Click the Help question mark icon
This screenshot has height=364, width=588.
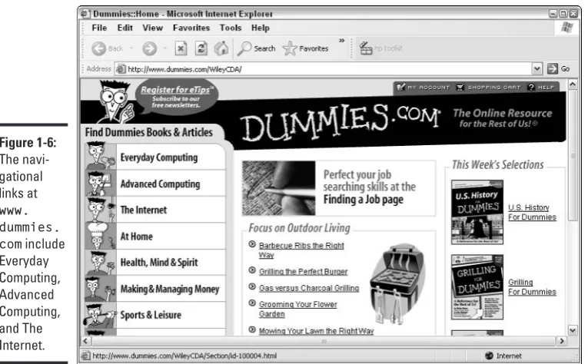click(531, 88)
